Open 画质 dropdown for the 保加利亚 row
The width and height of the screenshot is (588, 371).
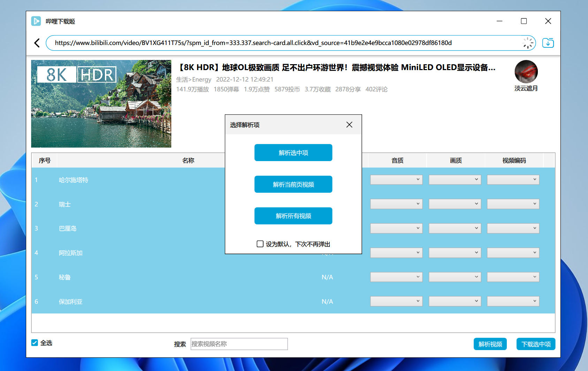(x=455, y=301)
